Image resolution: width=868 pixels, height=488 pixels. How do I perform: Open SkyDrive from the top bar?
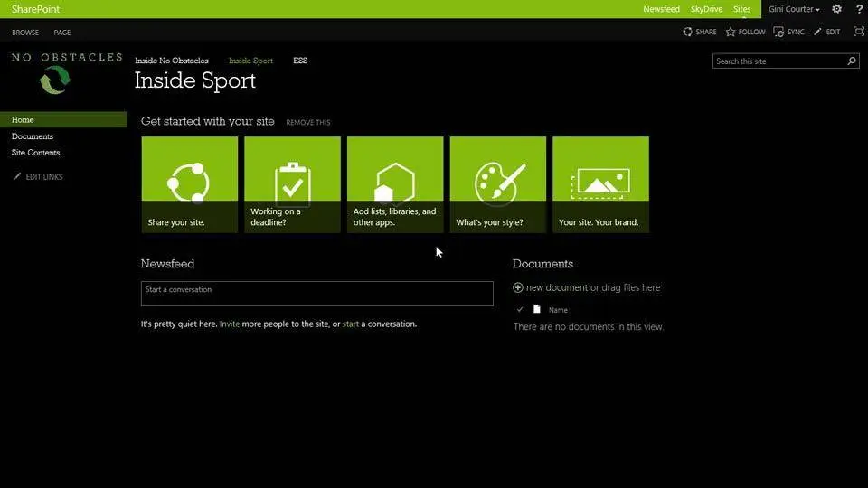[706, 9]
